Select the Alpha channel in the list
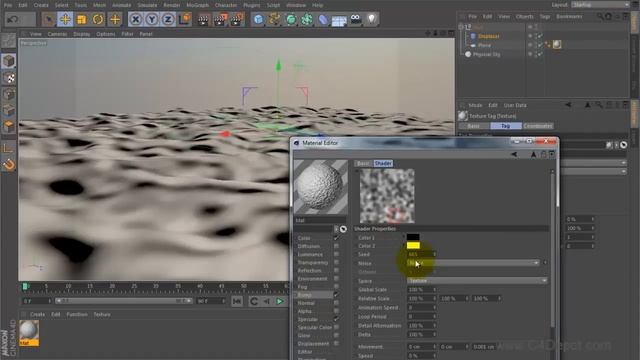Image resolution: width=640 pixels, height=360 pixels. point(304,311)
